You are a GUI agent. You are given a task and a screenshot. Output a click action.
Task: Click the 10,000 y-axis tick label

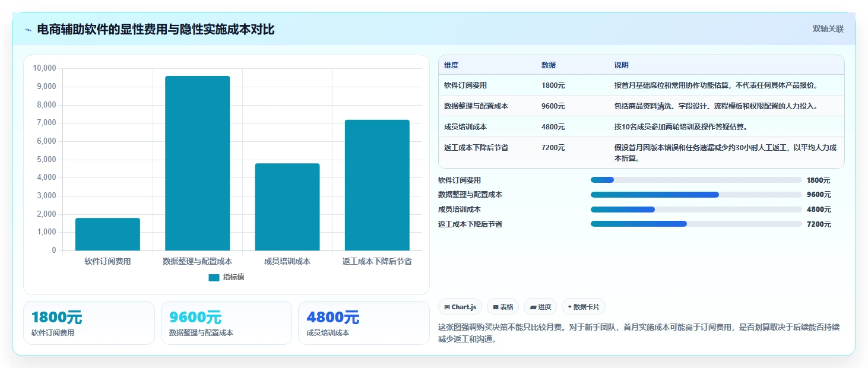[45, 68]
